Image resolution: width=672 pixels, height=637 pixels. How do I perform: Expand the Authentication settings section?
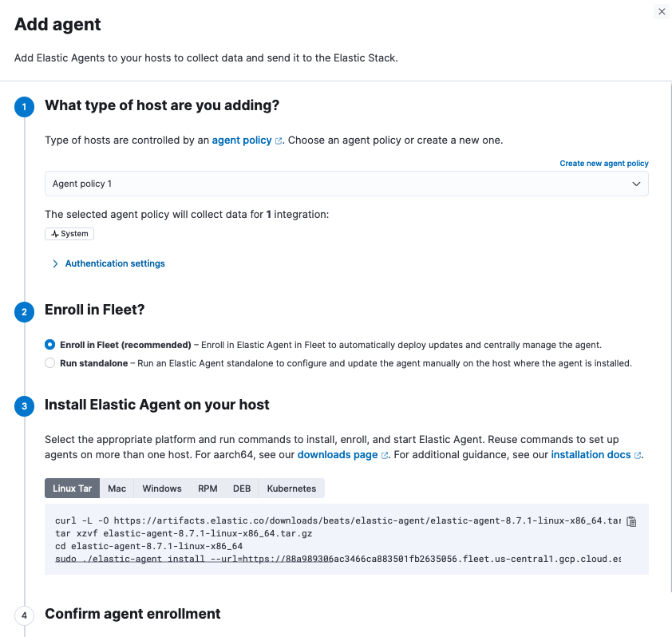point(108,263)
